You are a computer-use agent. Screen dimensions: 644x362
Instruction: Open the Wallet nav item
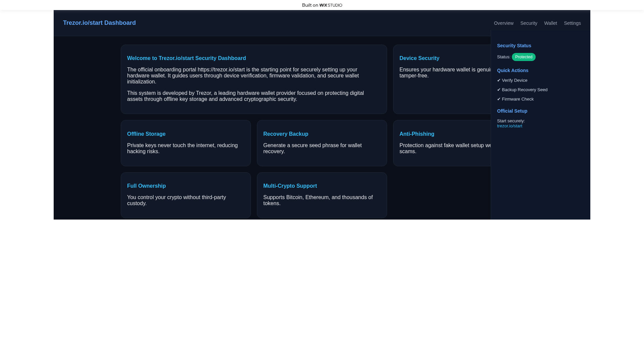click(550, 23)
